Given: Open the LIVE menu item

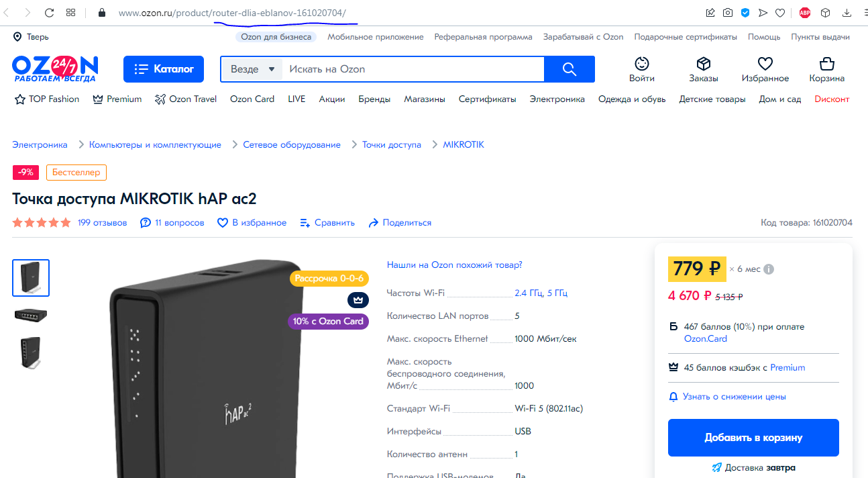Looking at the screenshot, I should coord(296,99).
